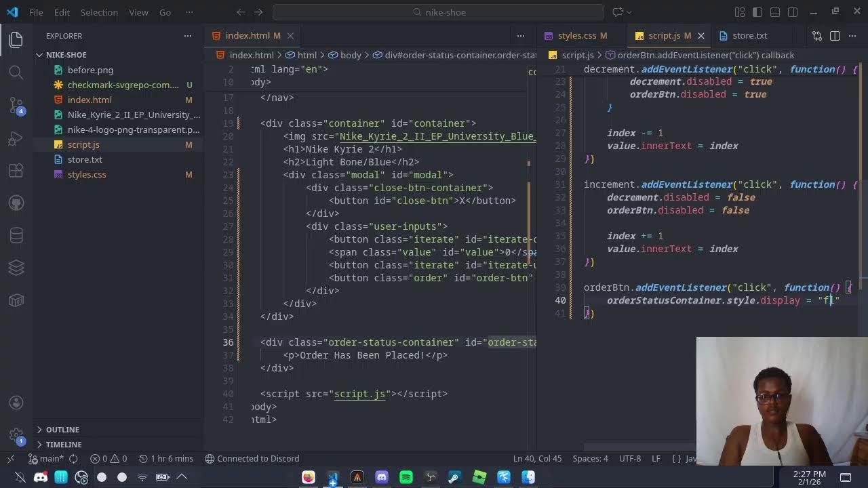Open the Extensions view
The height and width of the screenshot is (488, 868).
(16, 171)
